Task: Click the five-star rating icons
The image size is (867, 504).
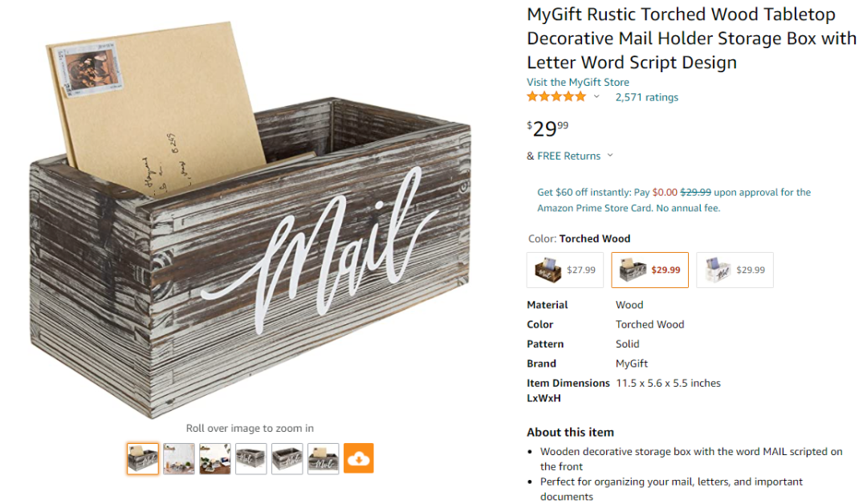Action: pyautogui.click(x=556, y=97)
